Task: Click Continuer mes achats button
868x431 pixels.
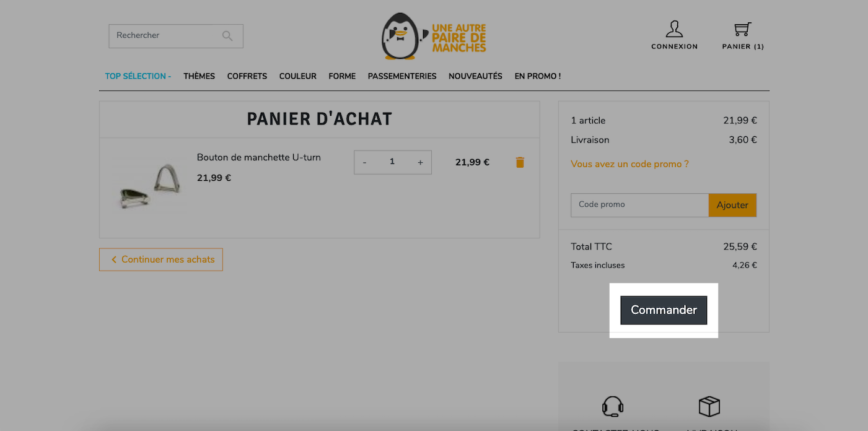Action: point(161,259)
